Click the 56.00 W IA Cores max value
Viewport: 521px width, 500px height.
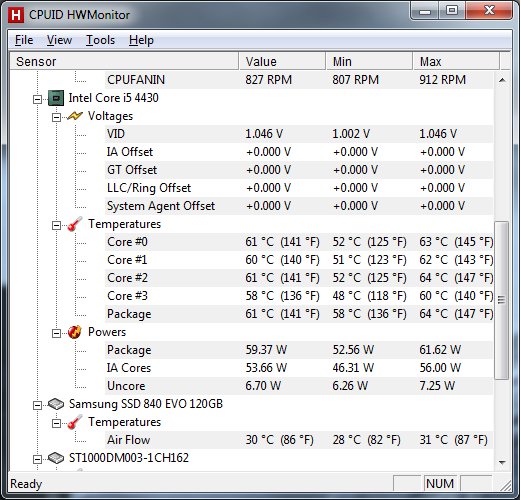(x=440, y=368)
